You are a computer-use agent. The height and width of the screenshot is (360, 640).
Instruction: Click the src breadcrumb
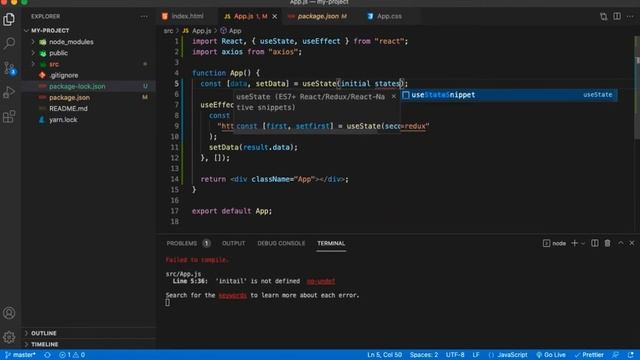pyautogui.click(x=168, y=31)
